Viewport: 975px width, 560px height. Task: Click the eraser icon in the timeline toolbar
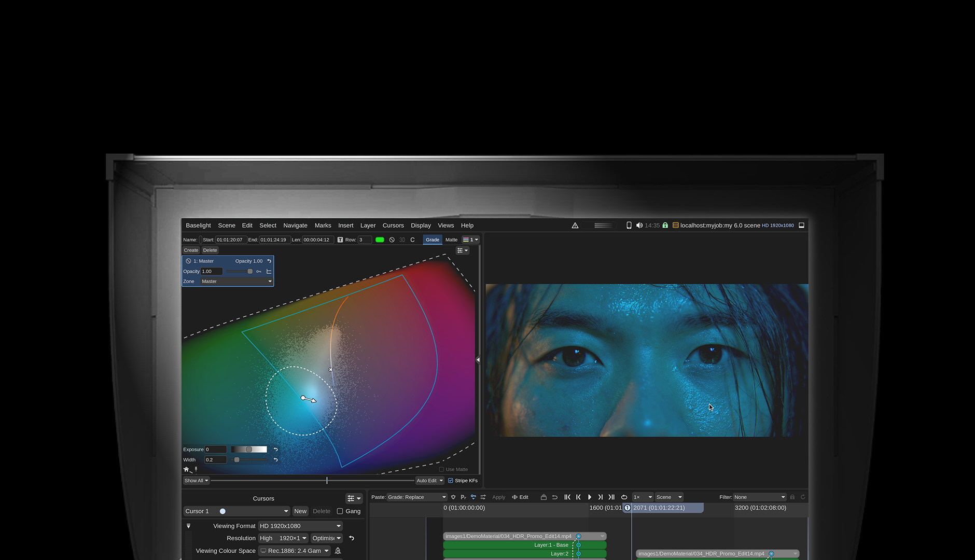[544, 497]
